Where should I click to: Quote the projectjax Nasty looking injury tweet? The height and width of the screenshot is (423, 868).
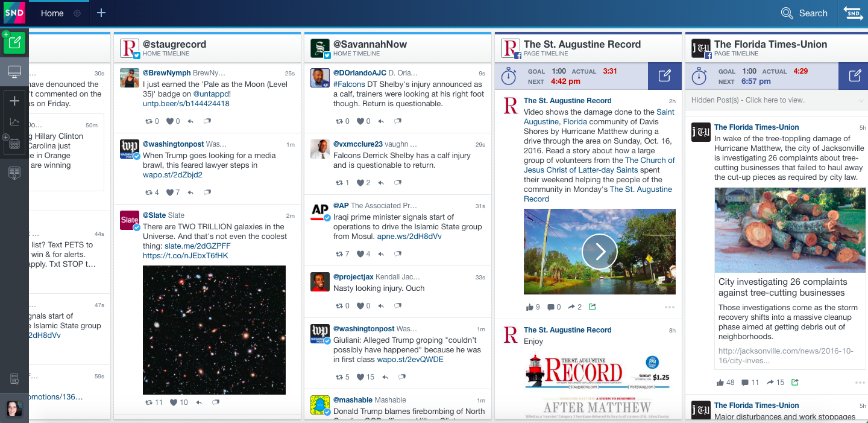point(397,306)
